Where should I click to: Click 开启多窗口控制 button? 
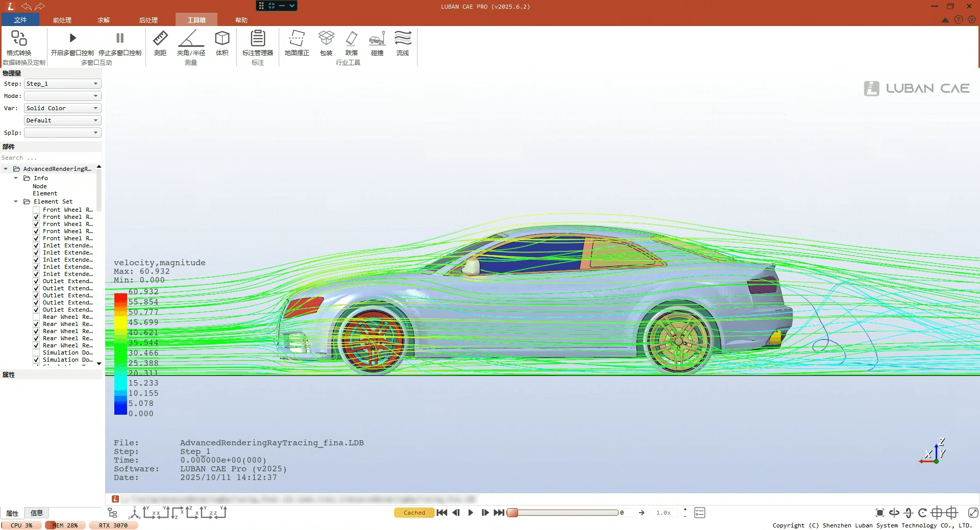pos(72,43)
